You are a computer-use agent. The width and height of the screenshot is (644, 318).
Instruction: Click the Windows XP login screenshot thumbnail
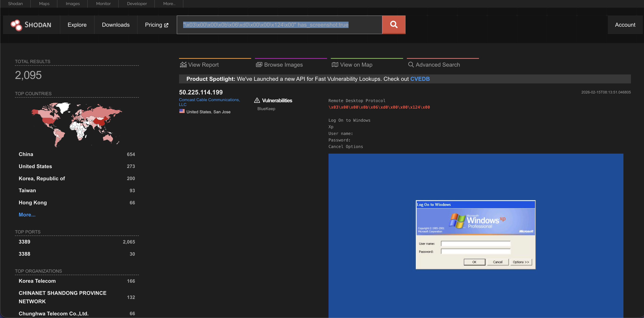[475, 235]
